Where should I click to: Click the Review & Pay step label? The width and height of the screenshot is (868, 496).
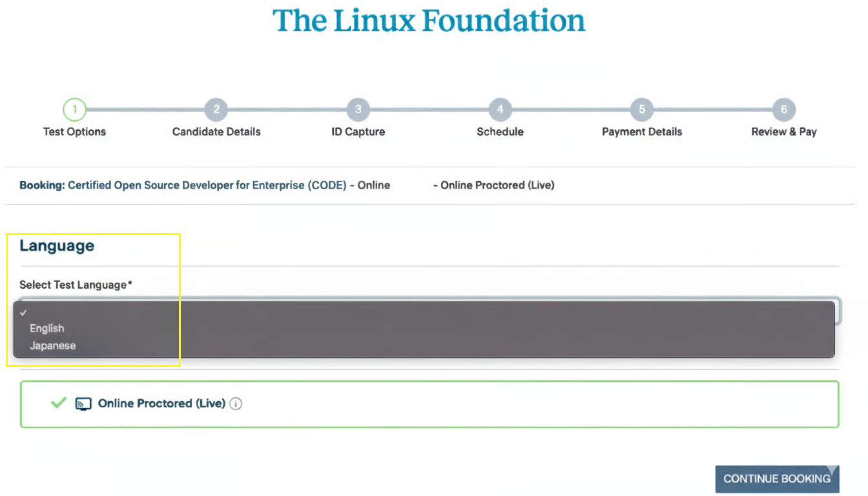click(x=784, y=132)
